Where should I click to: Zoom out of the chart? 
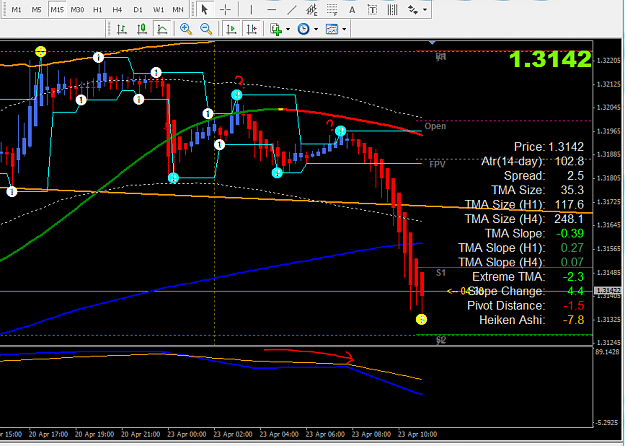pos(206,29)
